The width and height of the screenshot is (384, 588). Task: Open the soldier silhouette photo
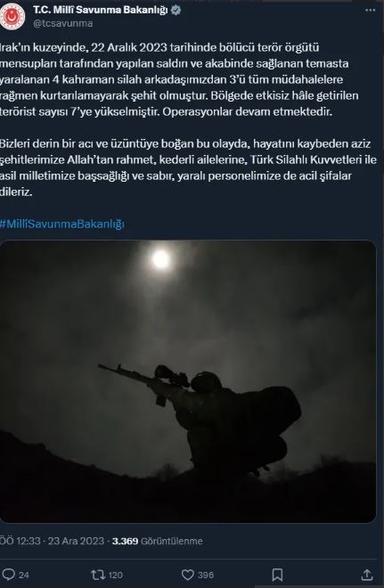pos(187,381)
